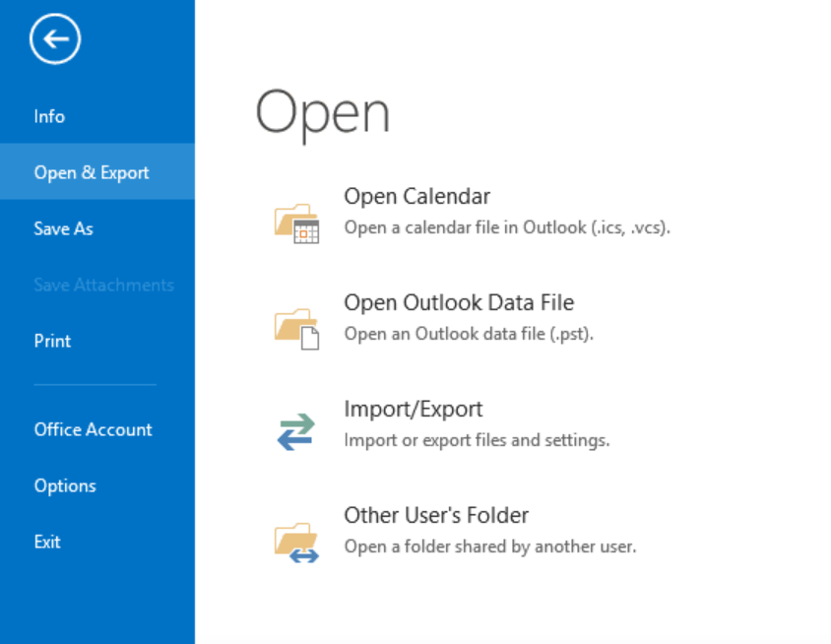
Task: Click the Import/Export title text
Action: pos(413,409)
